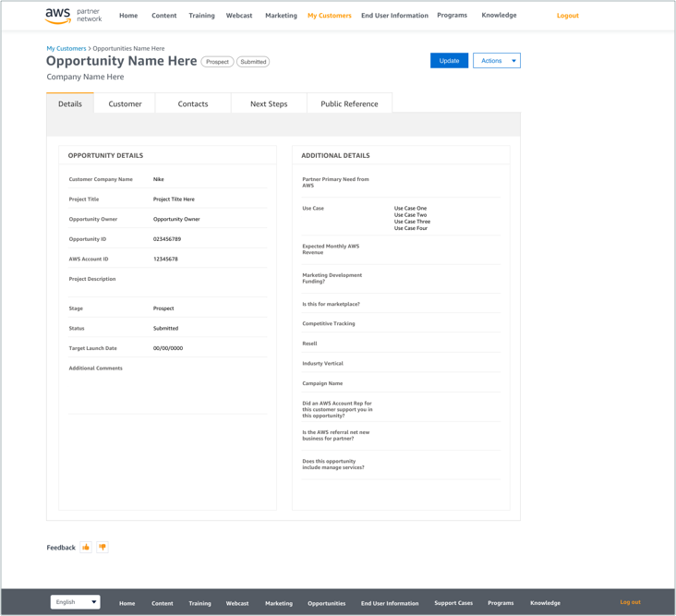Open Programs in footer navigation
The image size is (676, 616).
pyautogui.click(x=501, y=603)
